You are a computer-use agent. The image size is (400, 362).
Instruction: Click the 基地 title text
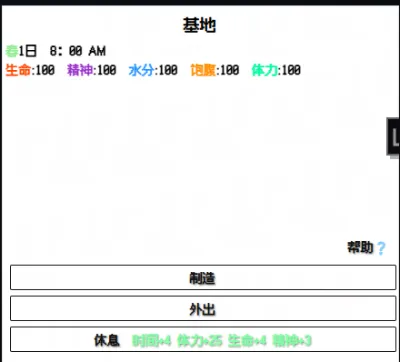[x=199, y=25]
